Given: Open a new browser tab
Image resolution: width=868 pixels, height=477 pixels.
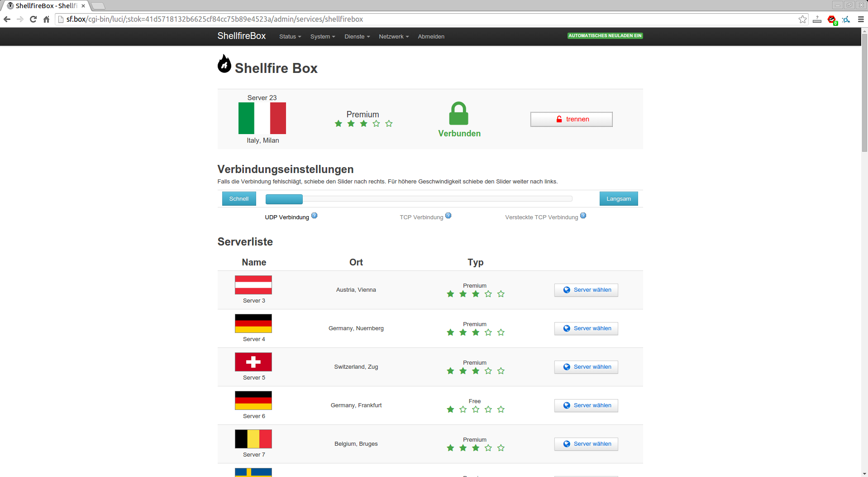Looking at the screenshot, I should click(98, 6).
